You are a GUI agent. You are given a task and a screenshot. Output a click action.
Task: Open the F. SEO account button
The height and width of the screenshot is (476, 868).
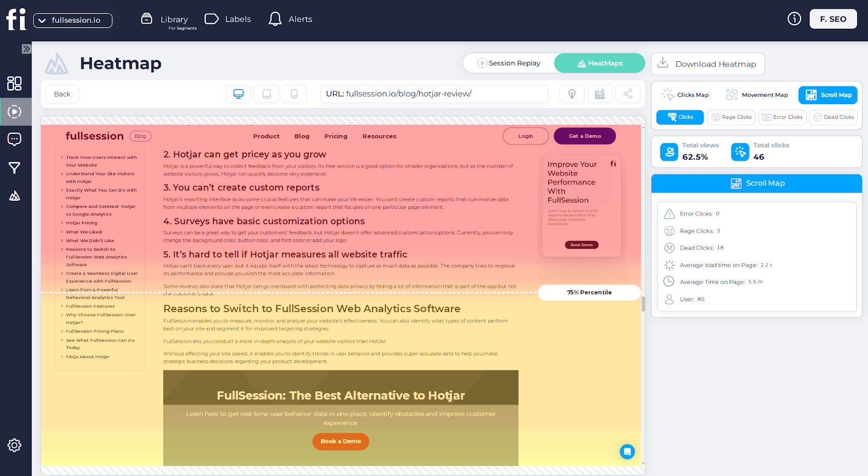(x=833, y=19)
